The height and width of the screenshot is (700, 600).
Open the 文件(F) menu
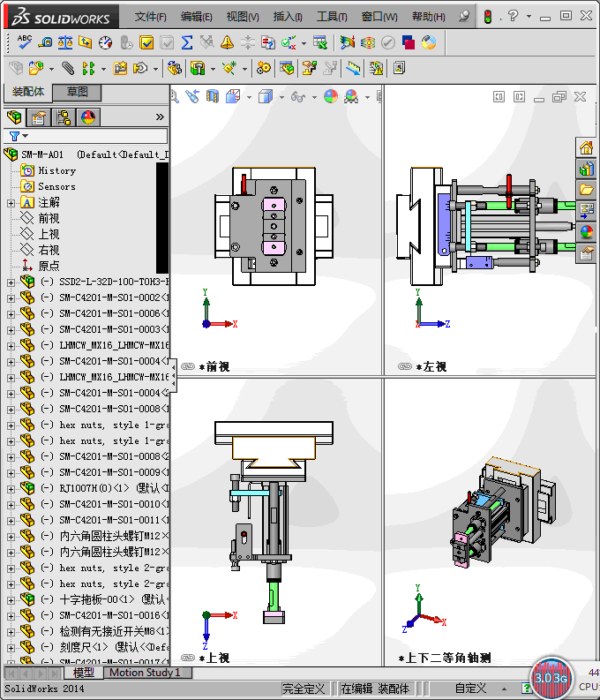coord(151,17)
